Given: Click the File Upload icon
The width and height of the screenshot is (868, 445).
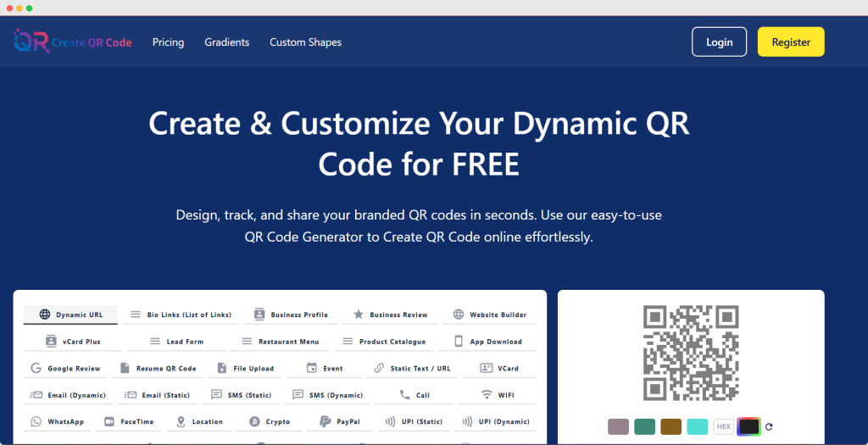Looking at the screenshot, I should 222,368.
